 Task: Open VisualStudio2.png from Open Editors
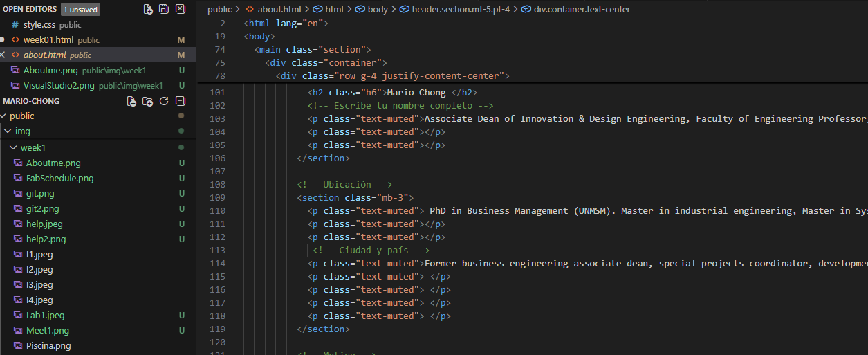tap(59, 86)
